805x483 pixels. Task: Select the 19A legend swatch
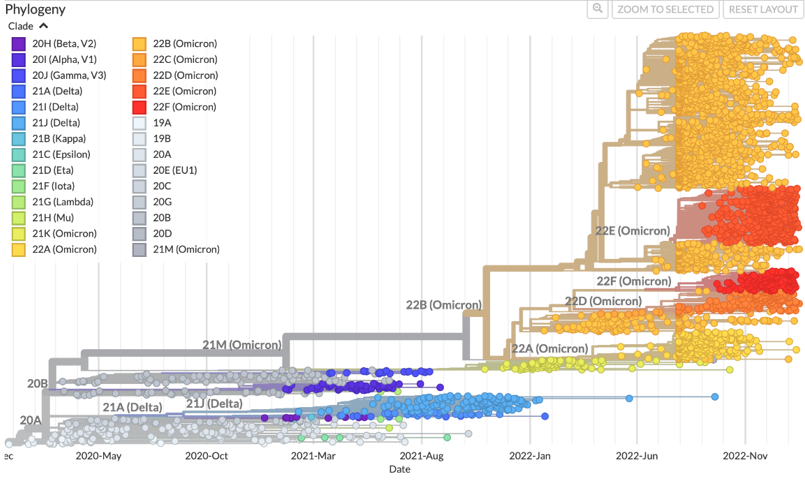pos(139,123)
